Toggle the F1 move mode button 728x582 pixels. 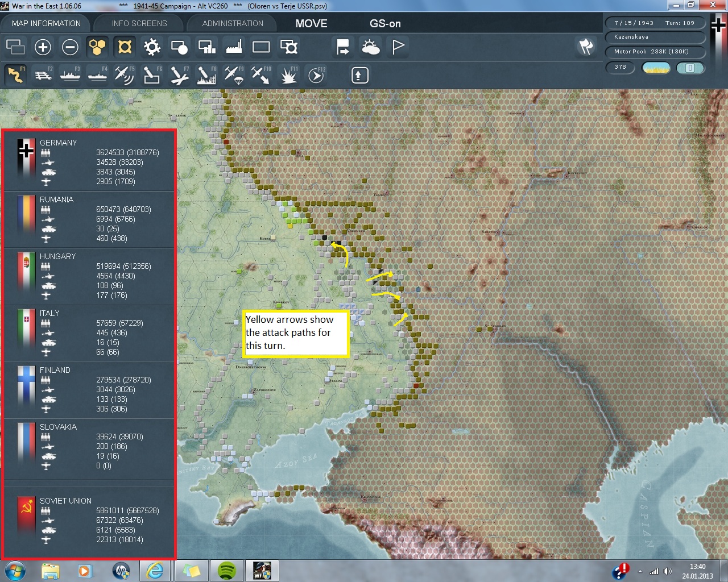pyautogui.click(x=16, y=75)
